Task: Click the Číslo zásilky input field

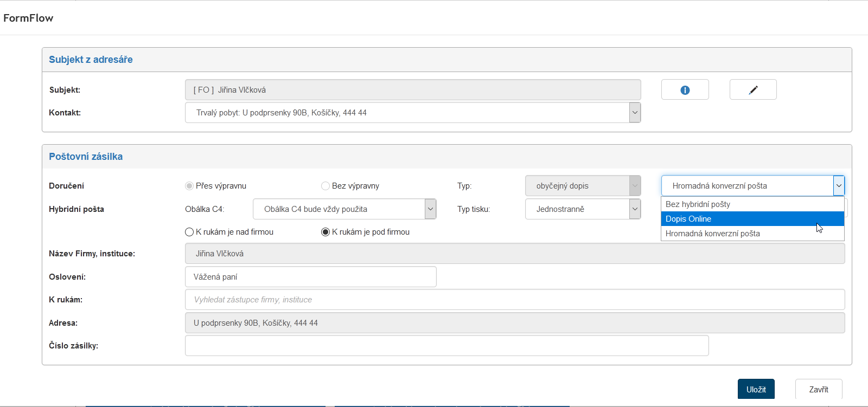Action: [446, 346]
